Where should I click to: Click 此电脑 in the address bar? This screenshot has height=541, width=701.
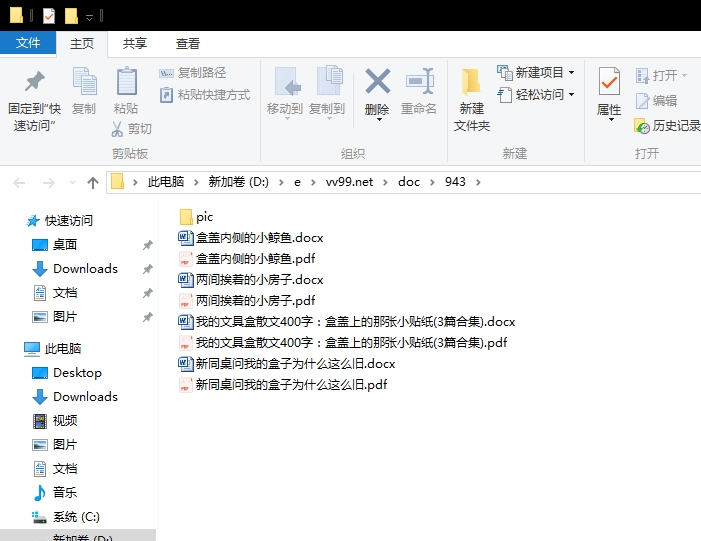click(166, 182)
